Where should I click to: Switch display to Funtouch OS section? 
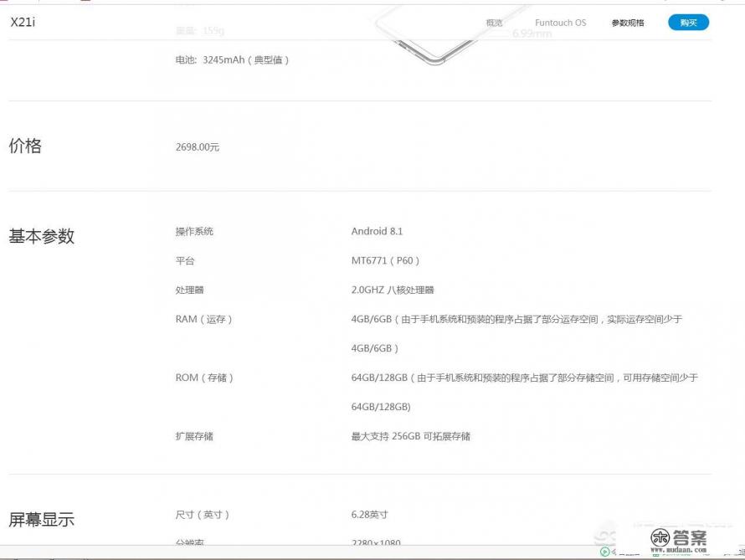561,23
